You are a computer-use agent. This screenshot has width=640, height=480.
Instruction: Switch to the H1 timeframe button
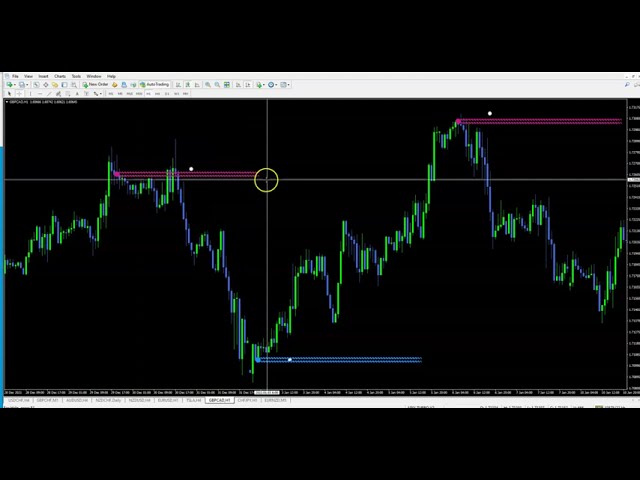click(x=151, y=94)
